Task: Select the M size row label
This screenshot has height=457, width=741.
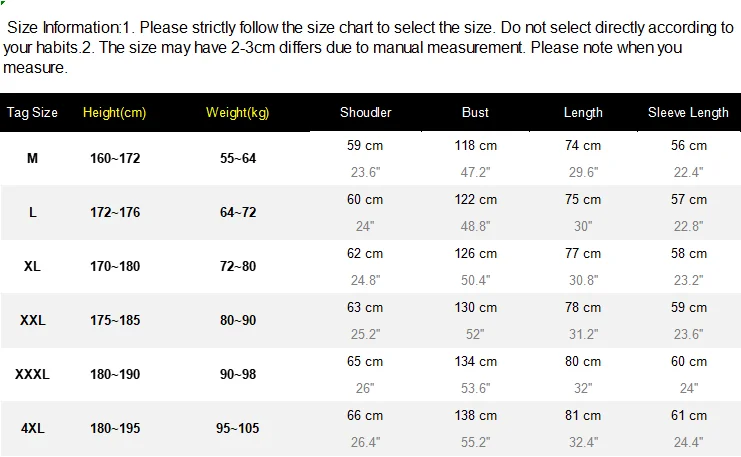Action: tap(33, 159)
